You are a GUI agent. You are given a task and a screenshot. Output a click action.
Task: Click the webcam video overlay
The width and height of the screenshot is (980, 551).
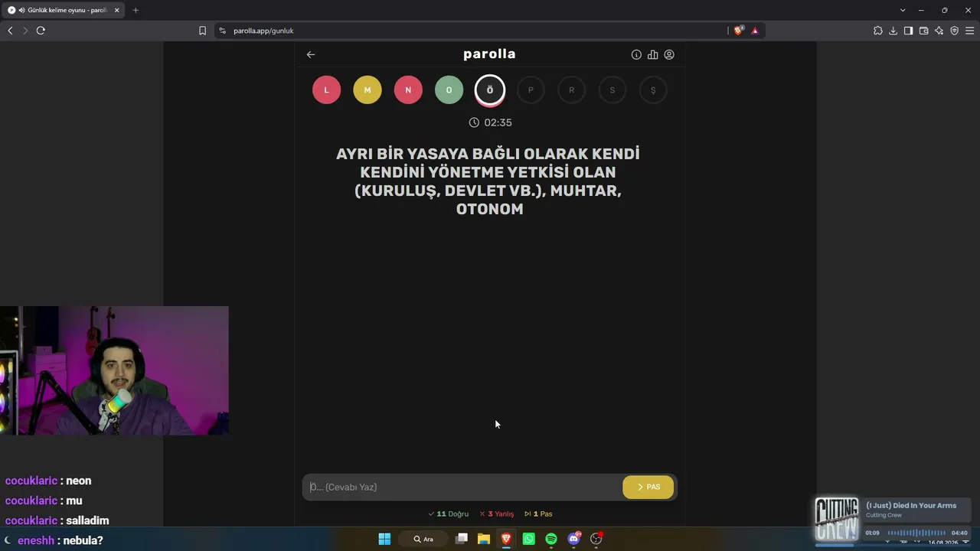114,370
